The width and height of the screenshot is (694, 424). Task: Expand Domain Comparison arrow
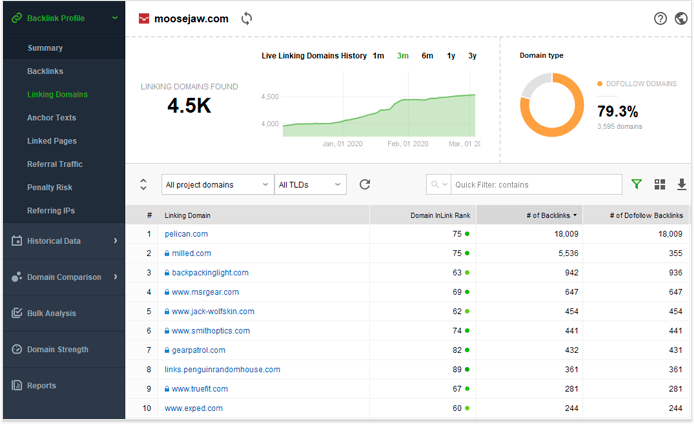(116, 277)
